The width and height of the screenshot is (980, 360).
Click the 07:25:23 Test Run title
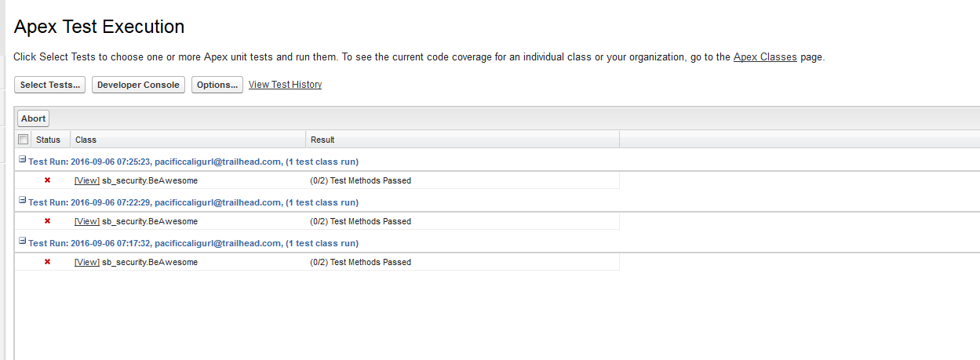pos(193,162)
